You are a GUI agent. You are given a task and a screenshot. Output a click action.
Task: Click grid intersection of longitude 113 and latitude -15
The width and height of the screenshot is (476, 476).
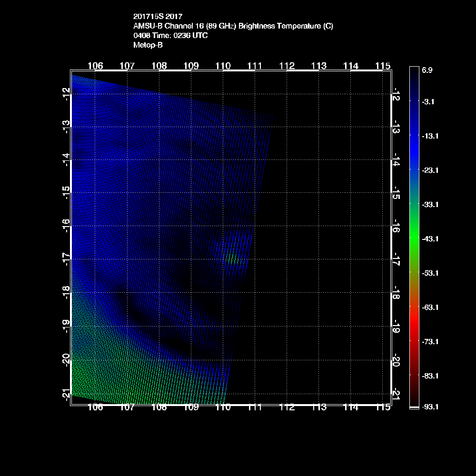point(318,193)
